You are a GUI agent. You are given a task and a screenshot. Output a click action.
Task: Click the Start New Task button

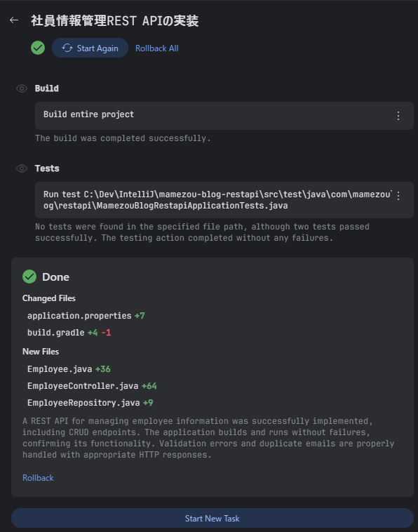[x=213, y=518]
